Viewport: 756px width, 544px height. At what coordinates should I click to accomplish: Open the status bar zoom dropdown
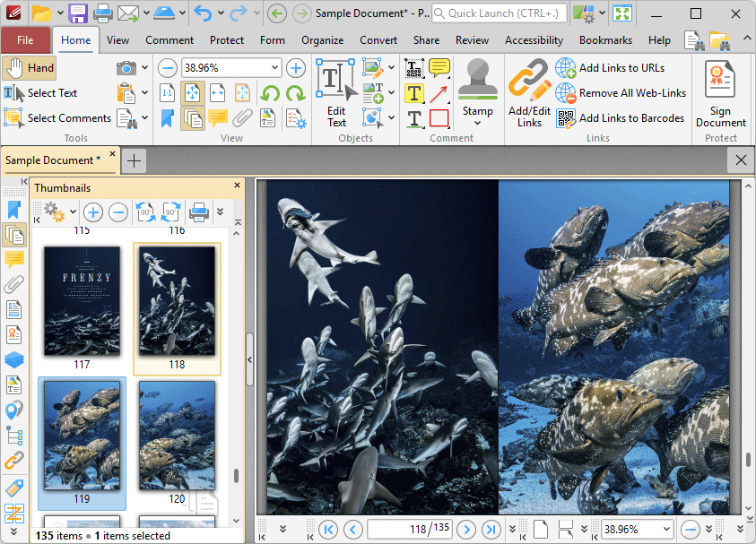665,529
